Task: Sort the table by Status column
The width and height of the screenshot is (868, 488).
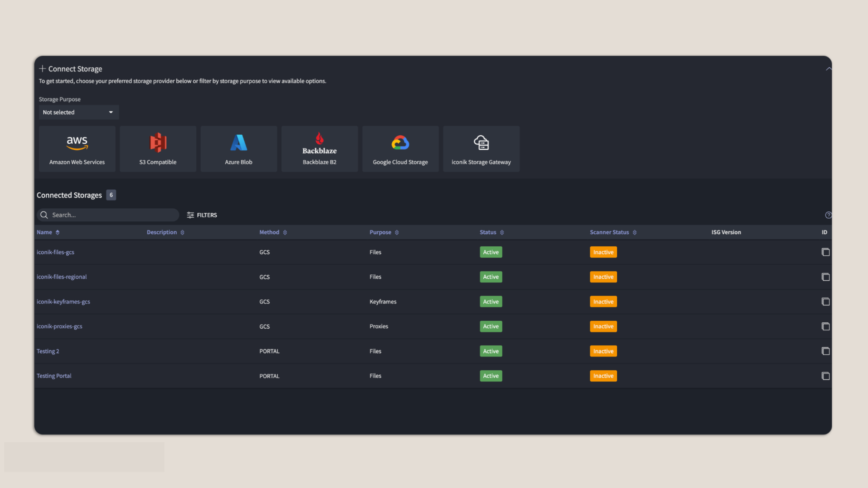Action: [x=492, y=232]
